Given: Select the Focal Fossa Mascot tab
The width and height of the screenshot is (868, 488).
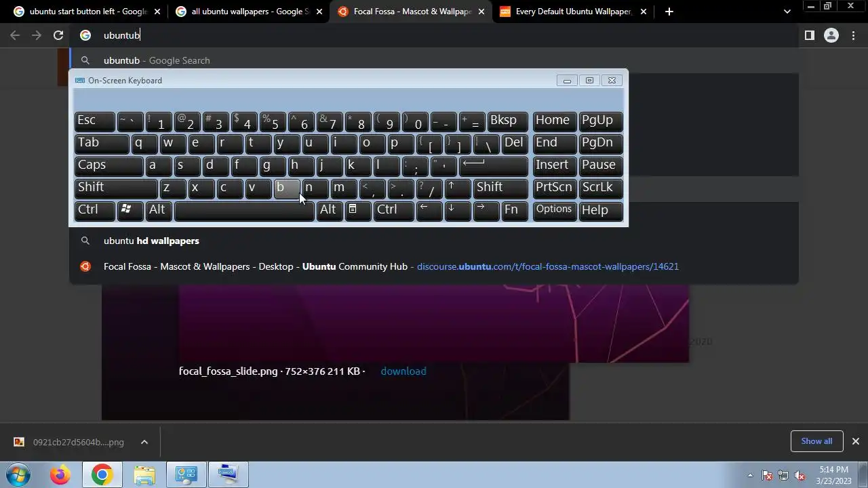Looking at the screenshot, I should (412, 12).
